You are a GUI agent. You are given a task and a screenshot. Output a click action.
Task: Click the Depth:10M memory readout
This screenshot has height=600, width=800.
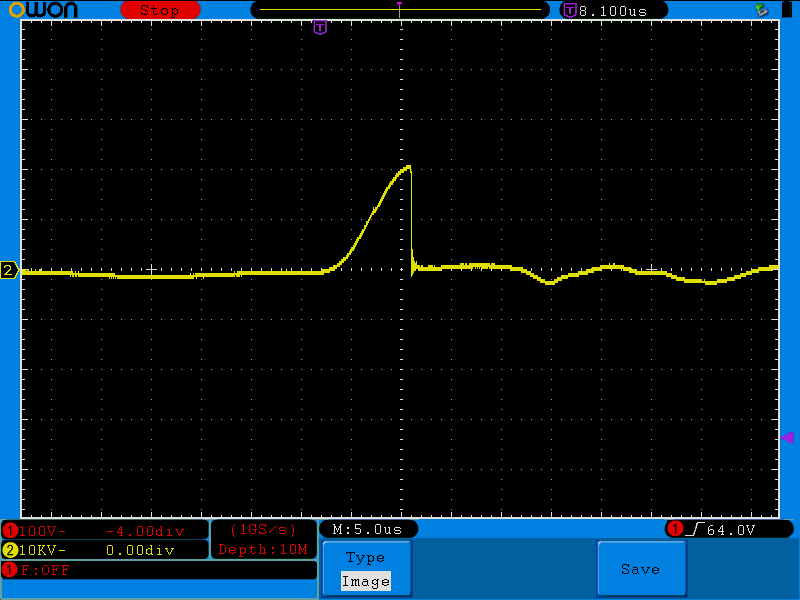263,549
